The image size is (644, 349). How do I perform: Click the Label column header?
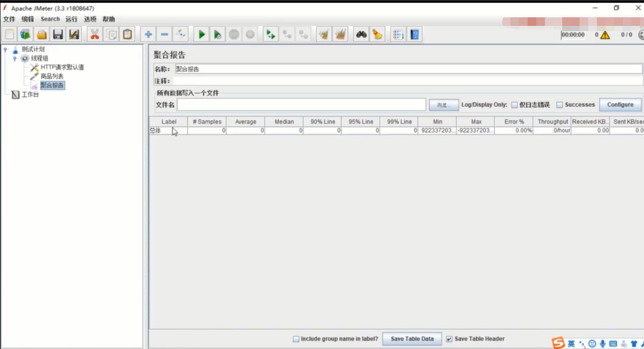[169, 122]
